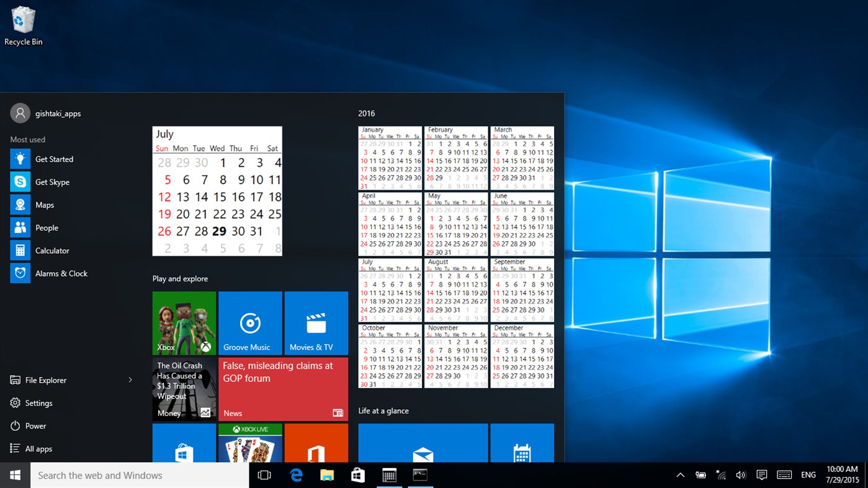Screen dimensions: 868x488
Task: Launch Command Prompt from the taskbar
Action: (420, 474)
